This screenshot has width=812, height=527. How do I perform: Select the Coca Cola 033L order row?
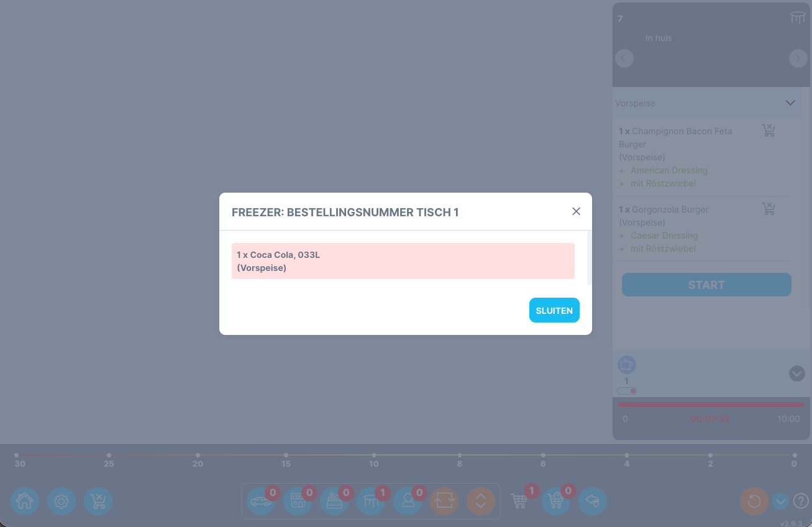tap(403, 261)
